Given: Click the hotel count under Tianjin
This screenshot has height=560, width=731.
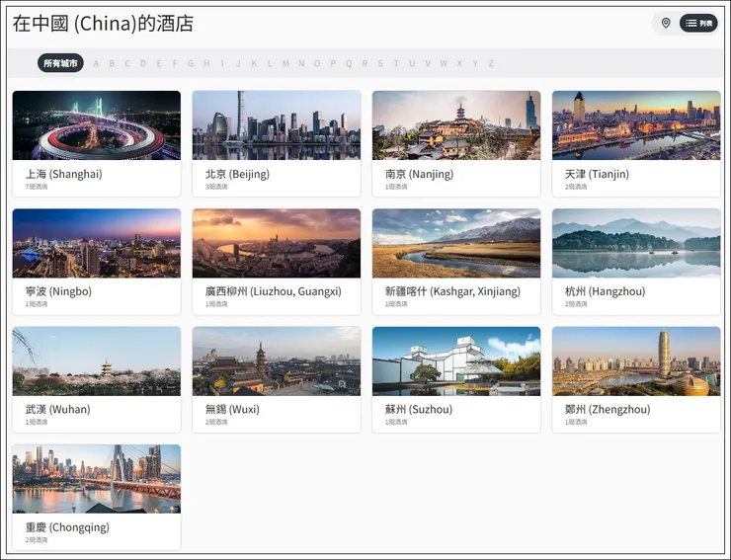Looking at the screenshot, I should [x=576, y=187].
